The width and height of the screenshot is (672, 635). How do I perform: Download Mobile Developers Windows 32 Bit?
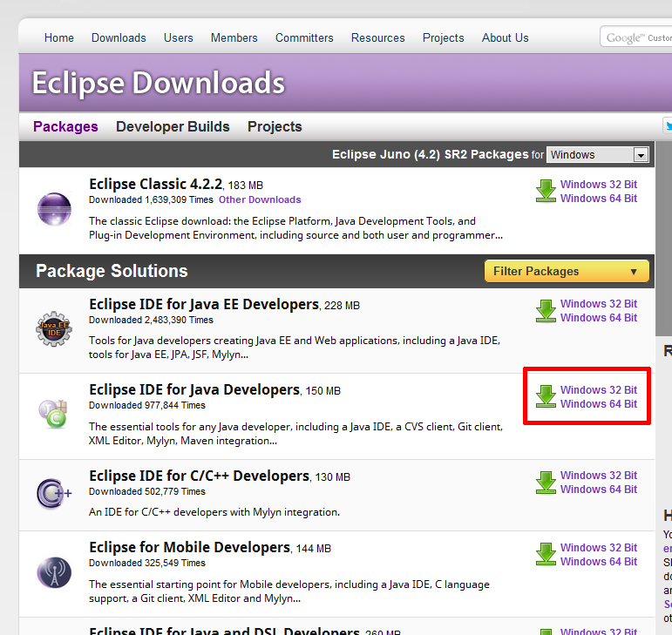point(599,548)
